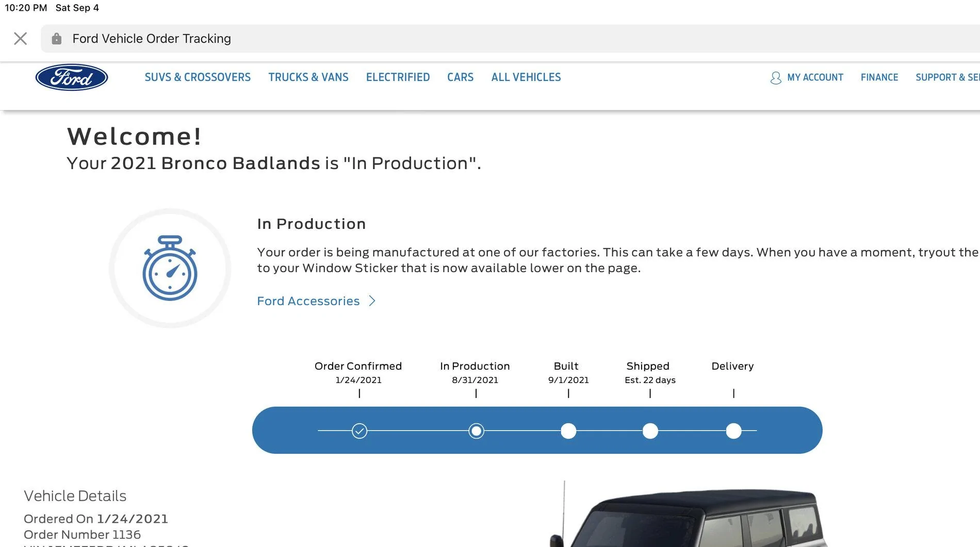Open the Finance link

coord(879,77)
